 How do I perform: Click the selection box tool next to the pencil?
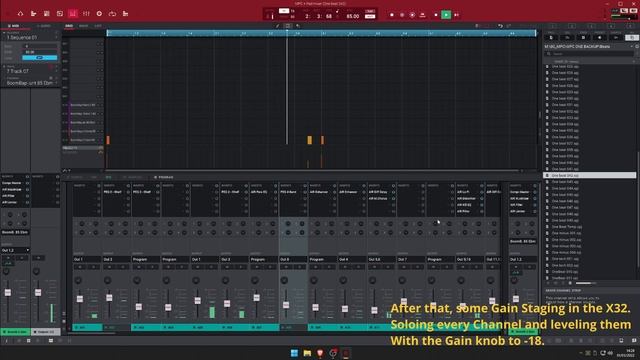[288, 26]
